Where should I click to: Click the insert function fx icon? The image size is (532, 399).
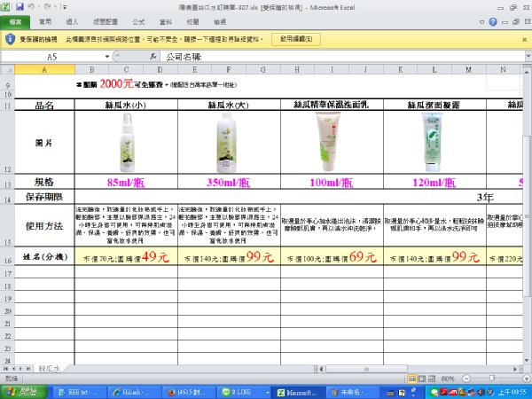[153, 56]
